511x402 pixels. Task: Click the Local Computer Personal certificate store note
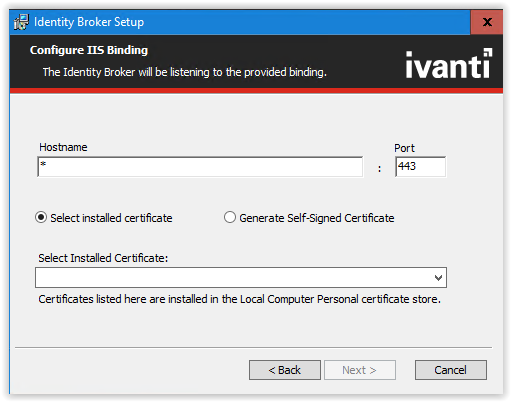tap(239, 299)
